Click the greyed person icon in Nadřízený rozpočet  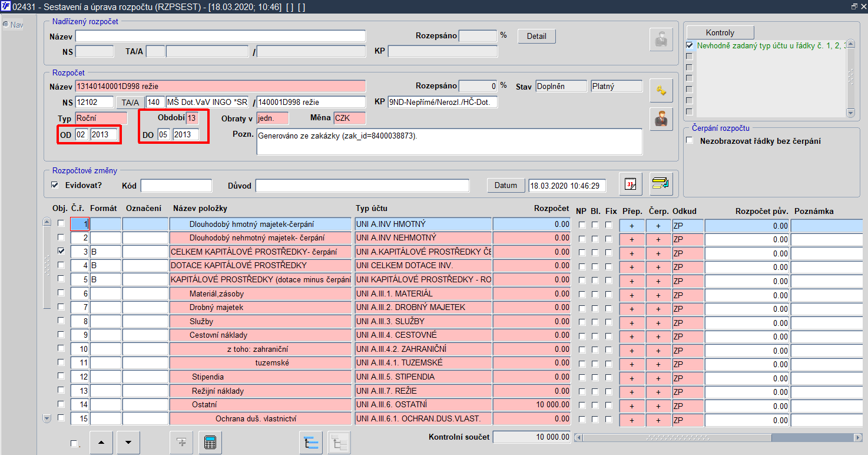pyautogui.click(x=660, y=39)
